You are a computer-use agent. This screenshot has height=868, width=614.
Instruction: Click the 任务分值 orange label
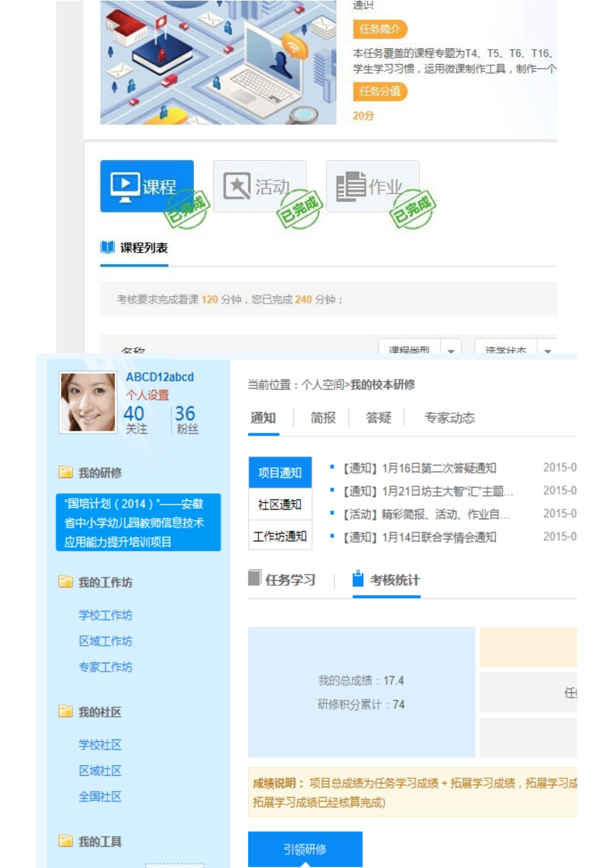click(380, 91)
